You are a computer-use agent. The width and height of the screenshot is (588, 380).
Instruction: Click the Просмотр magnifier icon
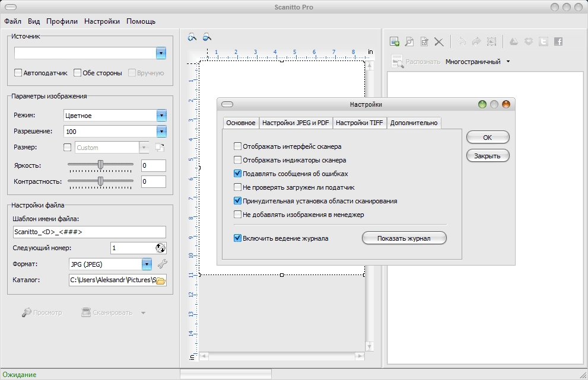tap(26, 312)
